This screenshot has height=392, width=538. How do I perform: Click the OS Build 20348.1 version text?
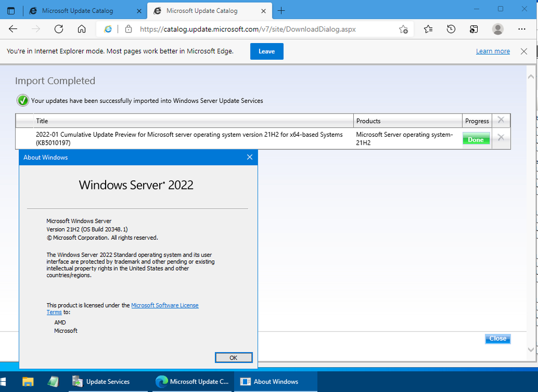[87, 229]
